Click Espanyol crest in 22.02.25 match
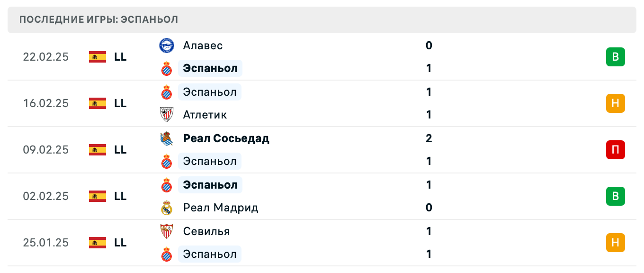This screenshot has height=273, width=644. [x=167, y=69]
